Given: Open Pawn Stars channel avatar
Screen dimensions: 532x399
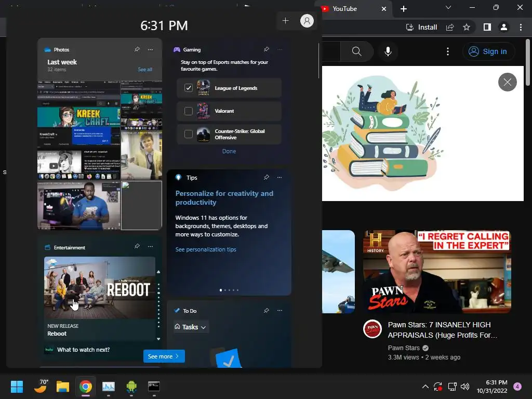Looking at the screenshot, I should 372,329.
